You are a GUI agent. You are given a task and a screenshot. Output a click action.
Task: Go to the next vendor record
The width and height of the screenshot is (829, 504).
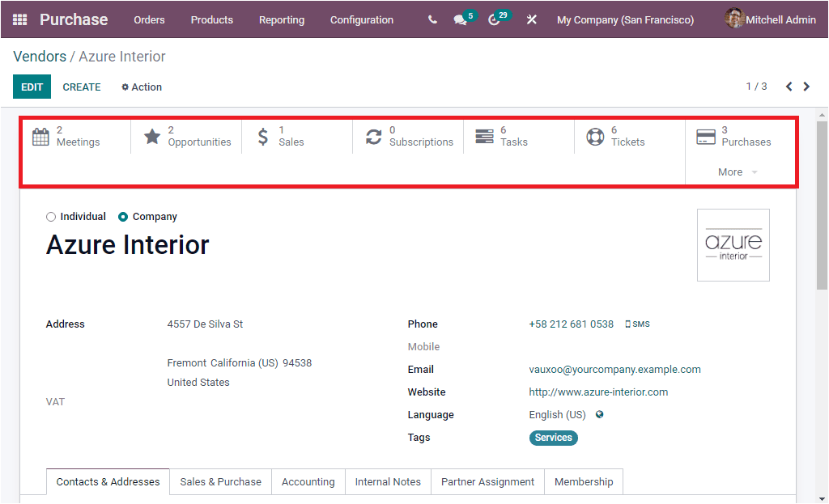coord(806,86)
